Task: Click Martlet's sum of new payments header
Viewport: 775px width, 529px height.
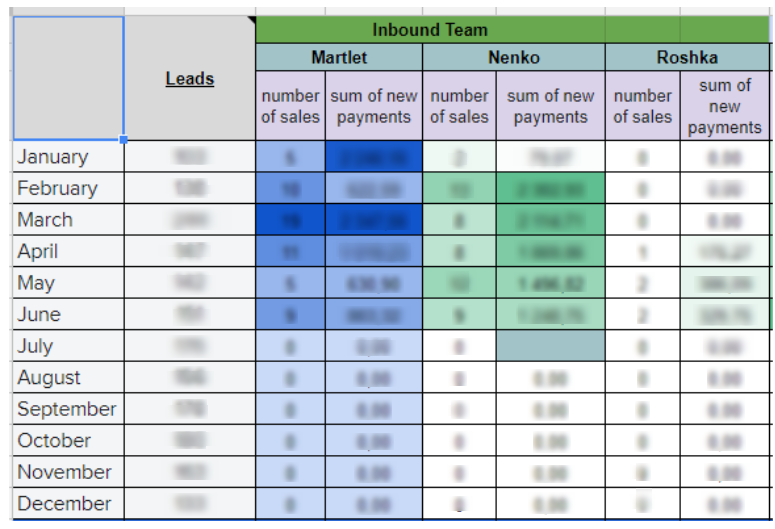Action: (x=374, y=106)
